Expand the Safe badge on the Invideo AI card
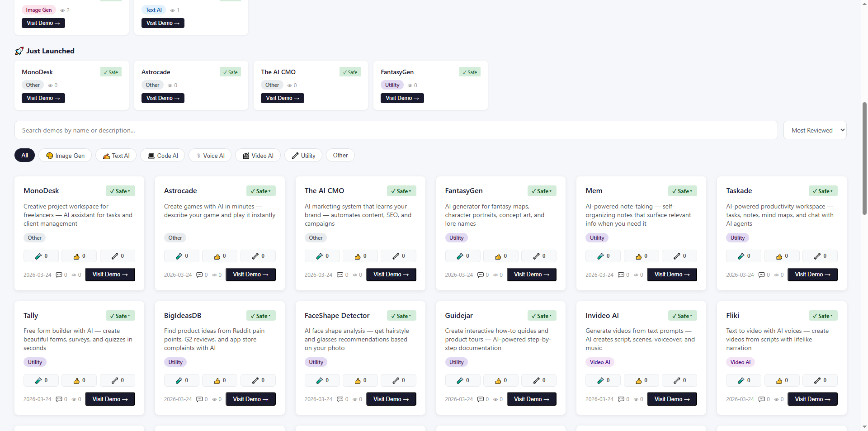This screenshot has height=431, width=868. coord(683,316)
